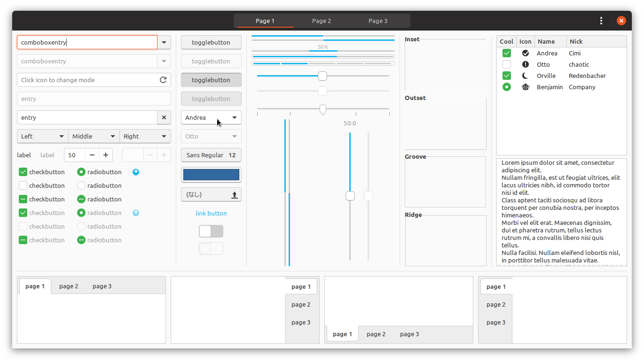Sort the table by the Name column header
Screen dimensions: 644x362
[550, 41]
